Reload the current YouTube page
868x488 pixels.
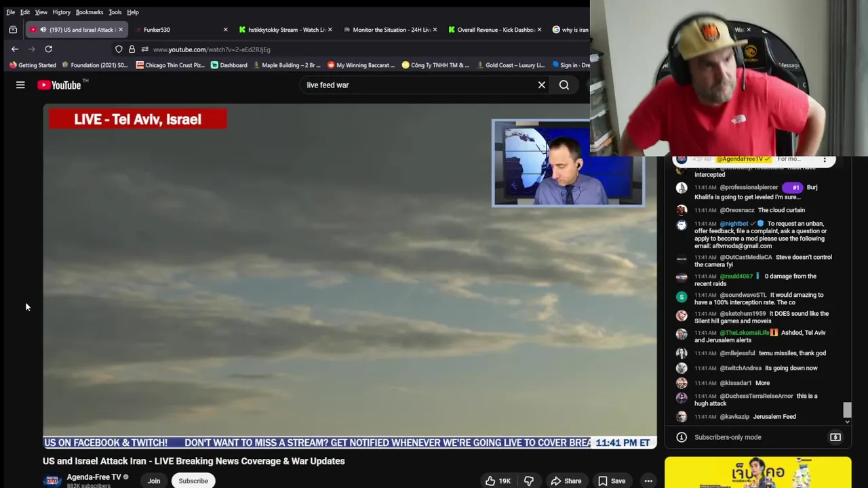click(48, 49)
